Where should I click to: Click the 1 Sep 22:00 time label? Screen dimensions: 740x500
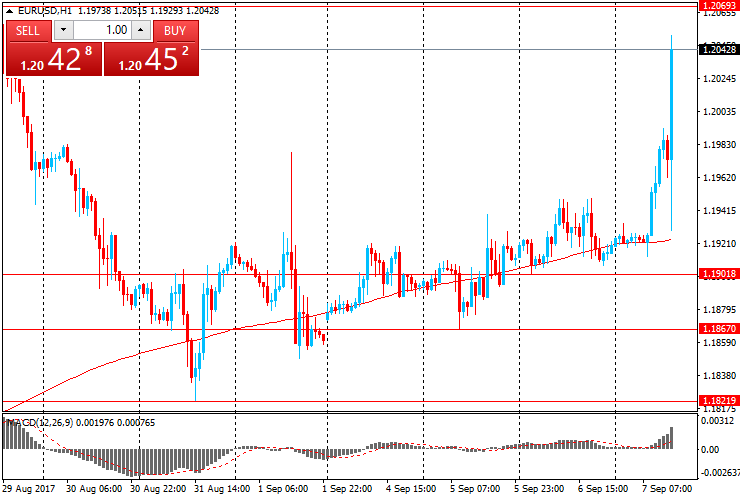347,489
